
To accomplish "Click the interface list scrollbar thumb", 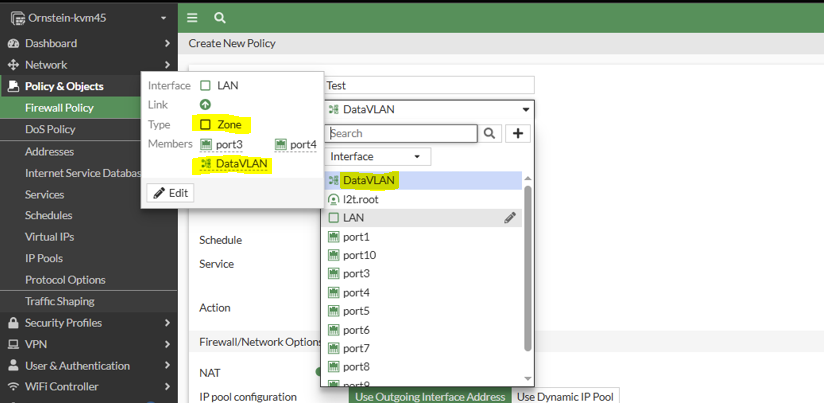I will coord(528,268).
